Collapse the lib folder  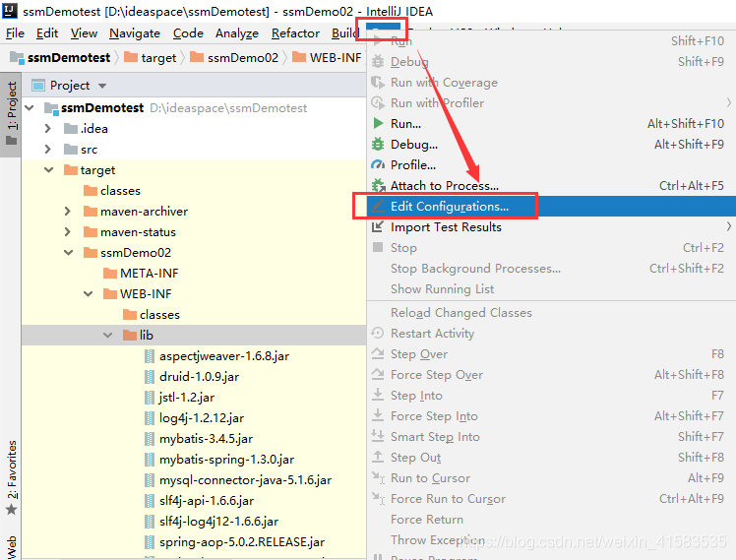point(108,336)
